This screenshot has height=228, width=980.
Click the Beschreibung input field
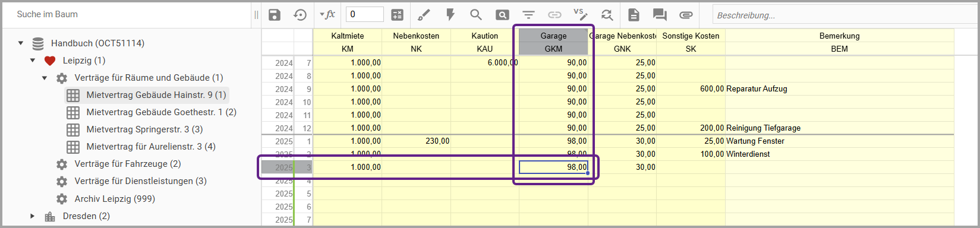click(x=844, y=15)
